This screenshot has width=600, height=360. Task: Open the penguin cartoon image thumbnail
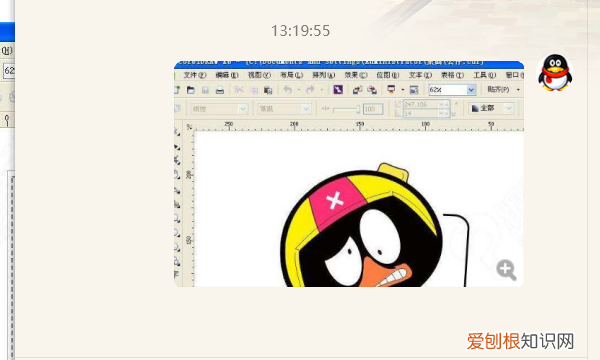[349, 174]
